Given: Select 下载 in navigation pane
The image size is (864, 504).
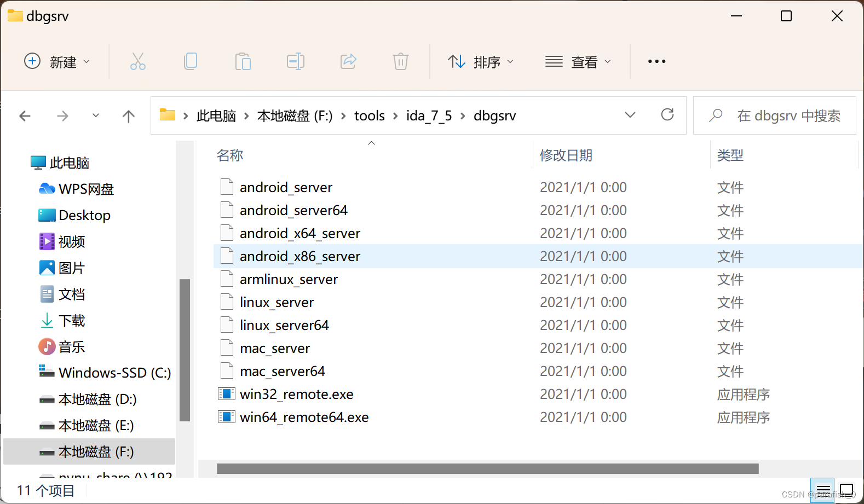Looking at the screenshot, I should click(62, 320).
